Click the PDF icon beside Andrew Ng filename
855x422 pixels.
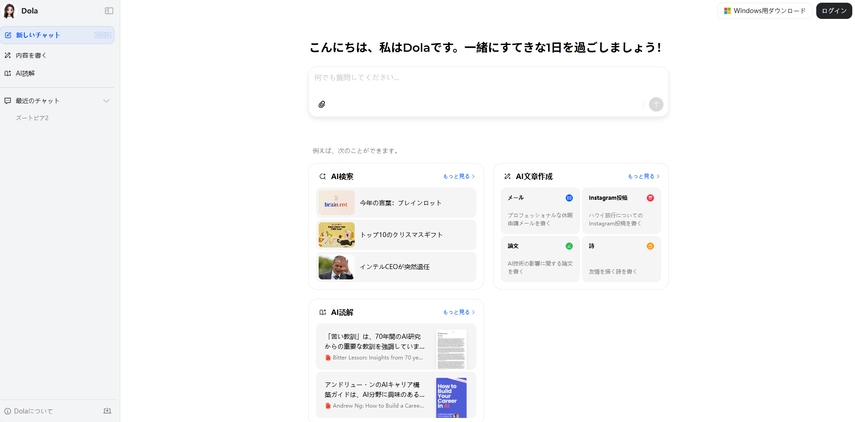point(328,406)
